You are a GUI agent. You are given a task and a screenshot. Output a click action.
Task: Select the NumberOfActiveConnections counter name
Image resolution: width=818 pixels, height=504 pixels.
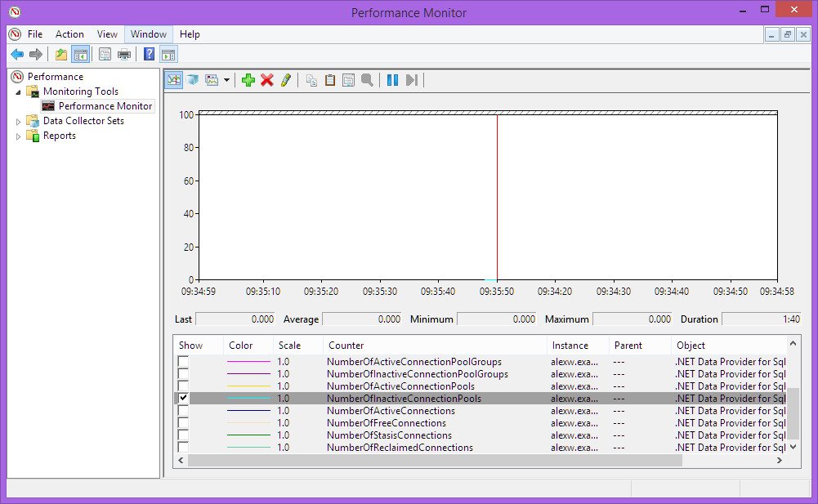[x=391, y=411]
